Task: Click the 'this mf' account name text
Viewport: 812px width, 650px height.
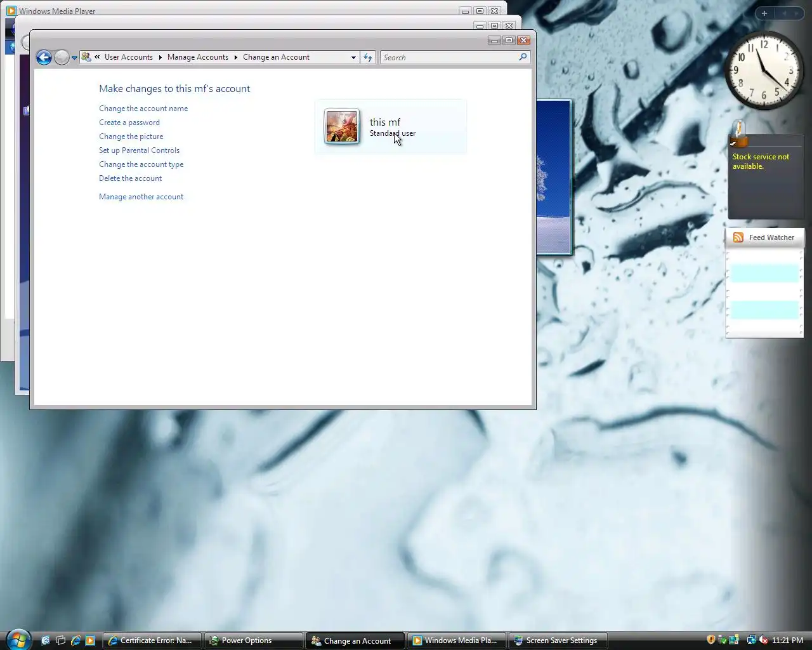Action: (x=385, y=122)
